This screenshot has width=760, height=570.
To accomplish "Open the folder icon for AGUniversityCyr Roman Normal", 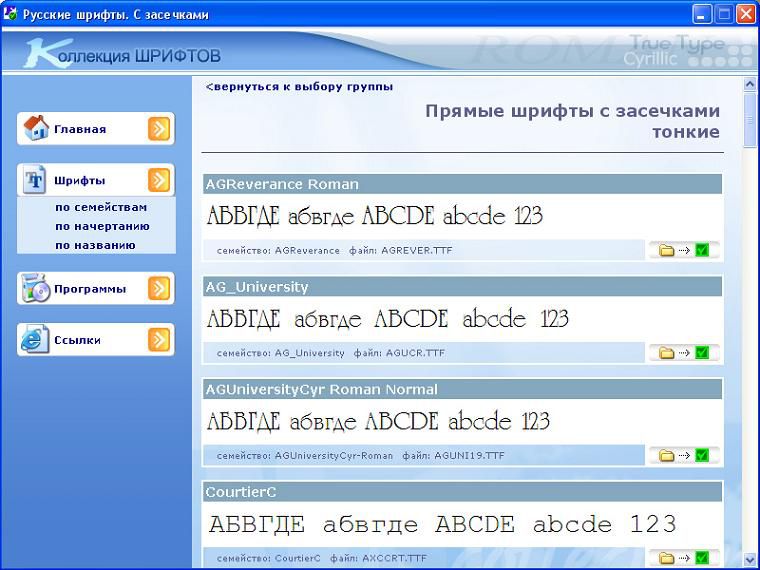I will pos(667,456).
